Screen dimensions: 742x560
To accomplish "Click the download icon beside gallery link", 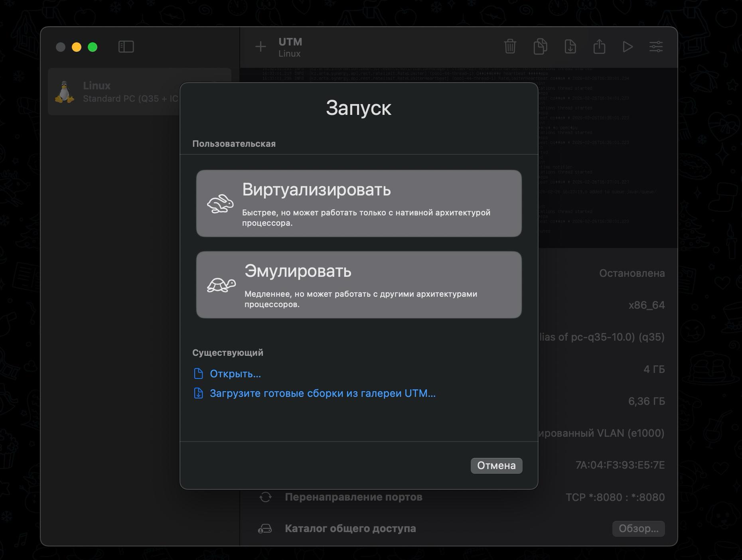I will pos(198,393).
